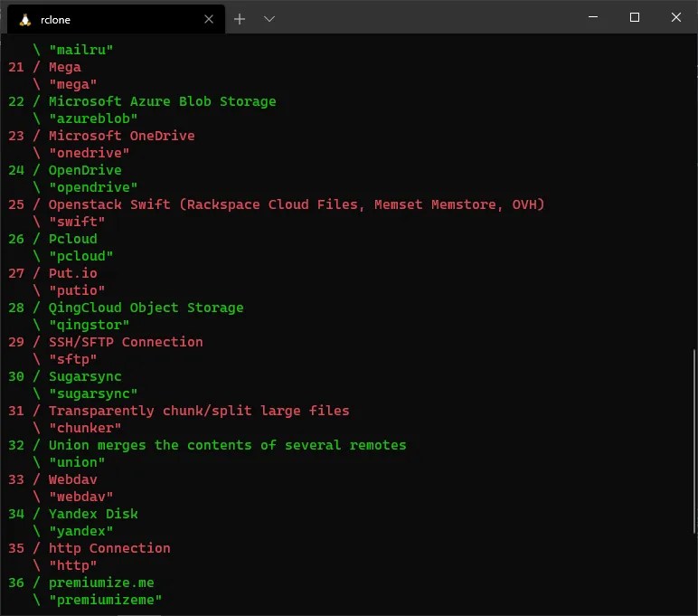The image size is (698, 616).
Task: Click the "SSH/SFTP Connection" line
Action: pos(106,342)
